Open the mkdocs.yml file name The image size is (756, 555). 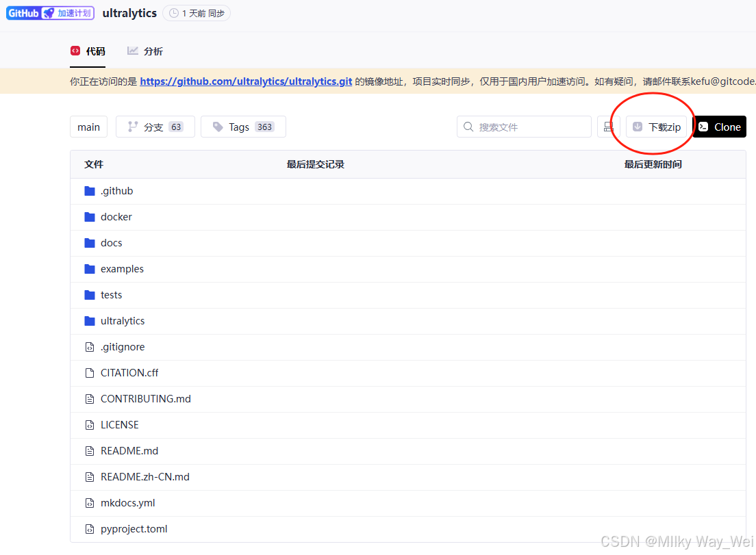tap(128, 503)
